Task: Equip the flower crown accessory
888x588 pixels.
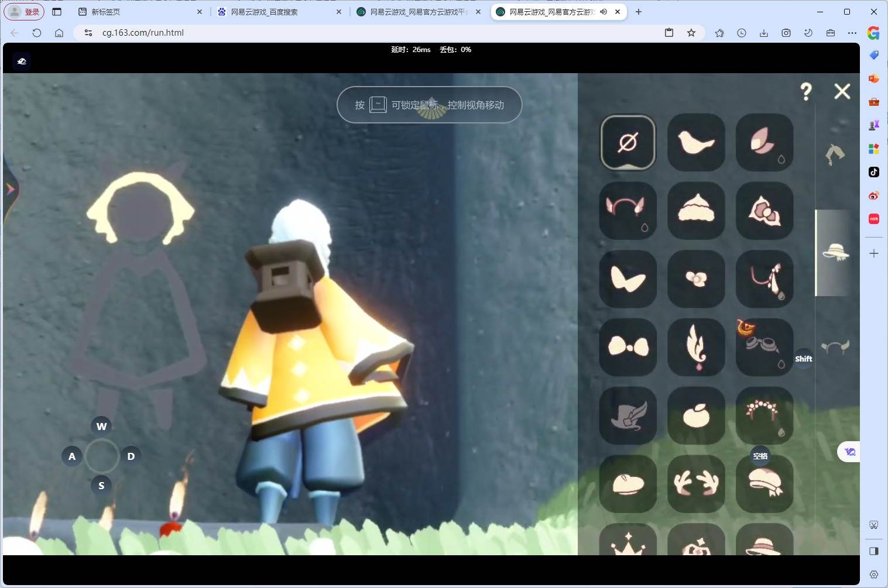Action: (x=764, y=415)
